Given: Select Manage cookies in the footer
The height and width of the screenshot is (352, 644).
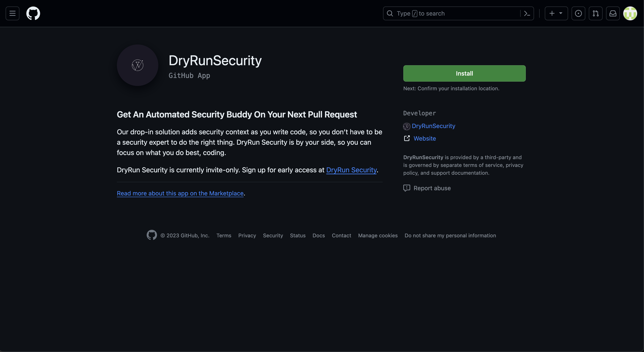Looking at the screenshot, I should (x=377, y=235).
